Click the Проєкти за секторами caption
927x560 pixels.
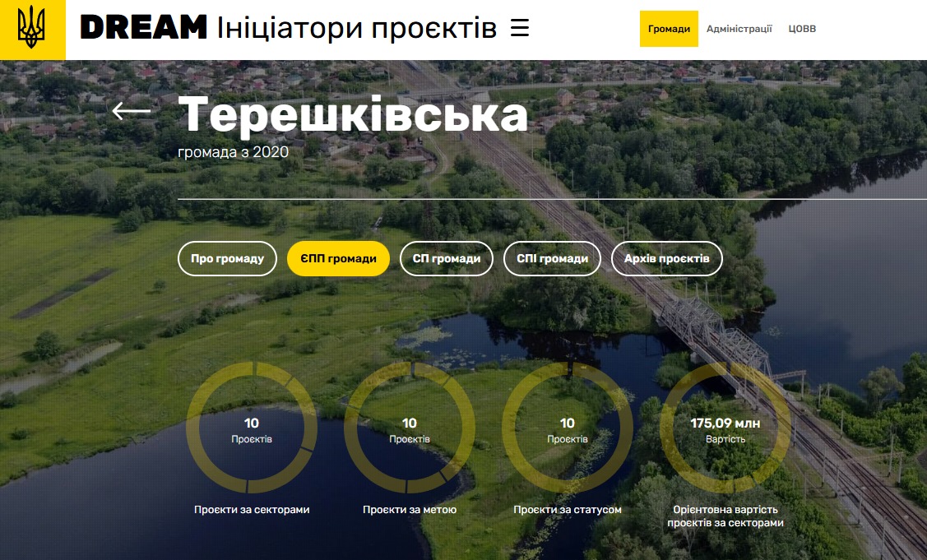[252, 510]
